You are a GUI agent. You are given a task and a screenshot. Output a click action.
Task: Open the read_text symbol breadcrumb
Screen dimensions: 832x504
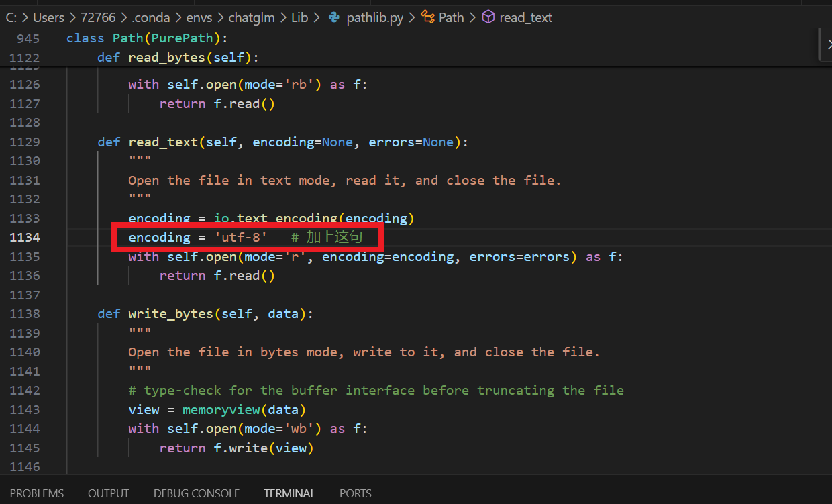pyautogui.click(x=525, y=18)
